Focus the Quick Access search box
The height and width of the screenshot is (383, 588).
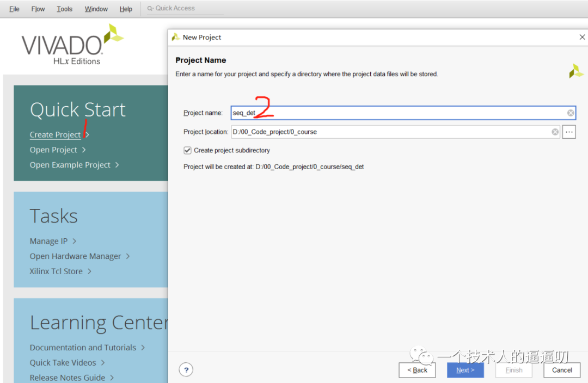coord(185,8)
